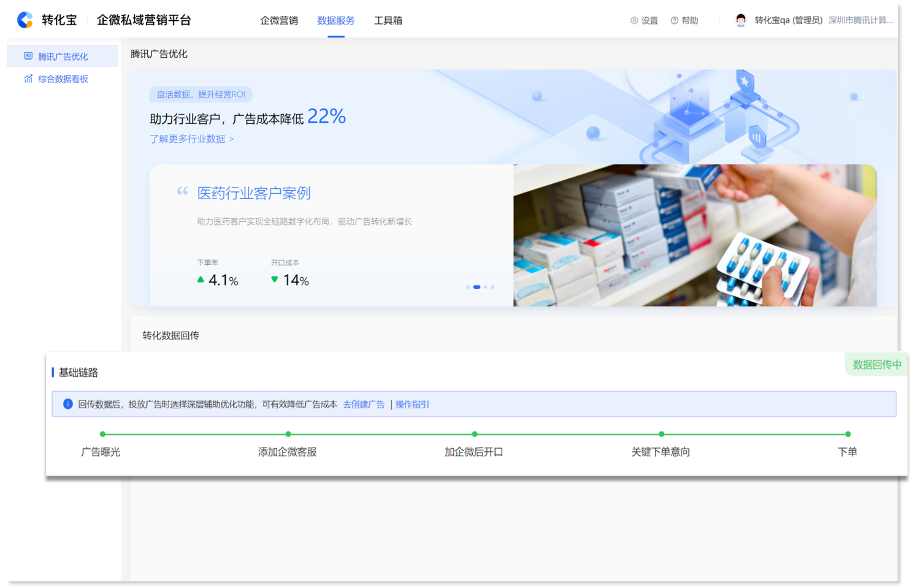Select 腾讯广告优化 in the sidebar
The height and width of the screenshot is (588, 918).
(63, 56)
